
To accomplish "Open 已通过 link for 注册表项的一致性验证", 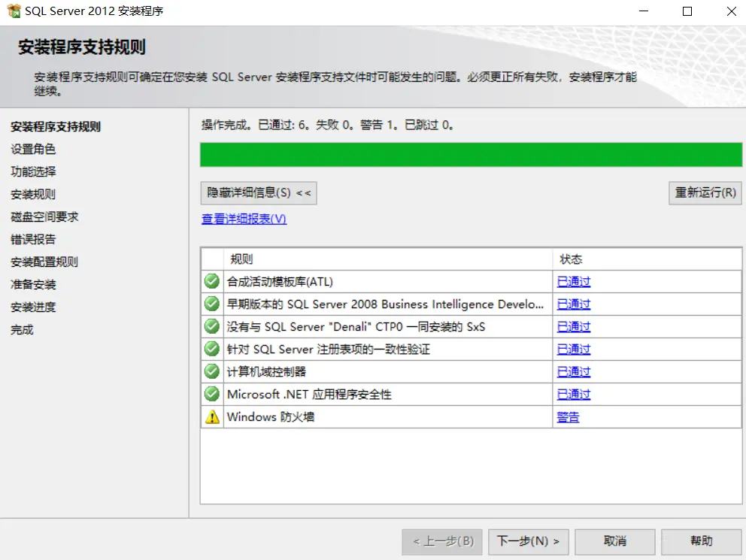I will (x=573, y=349).
